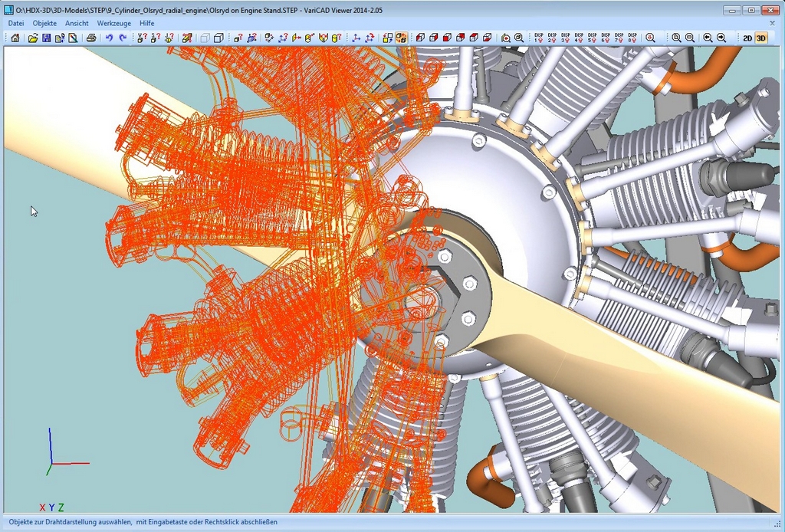The image size is (785, 532).
Task: Switch to 2D mode
Action: click(747, 38)
